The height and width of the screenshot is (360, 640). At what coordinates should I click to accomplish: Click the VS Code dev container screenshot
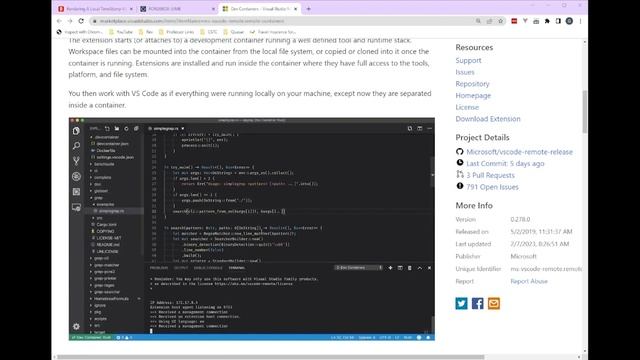[x=251, y=229]
